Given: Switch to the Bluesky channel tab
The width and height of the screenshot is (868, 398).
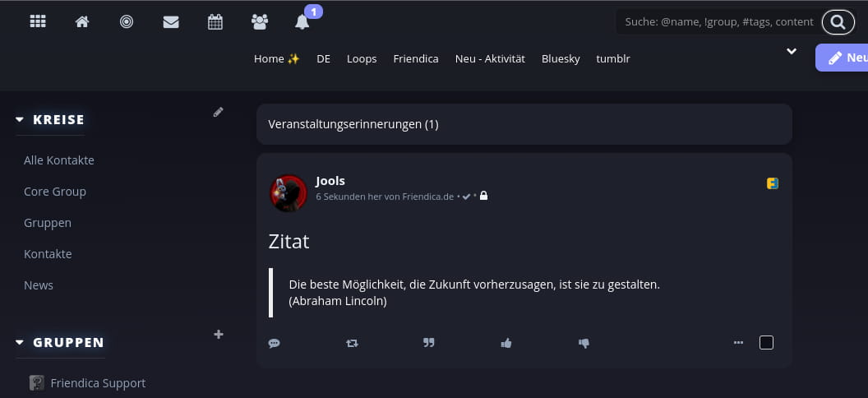Looking at the screenshot, I should tap(561, 58).
